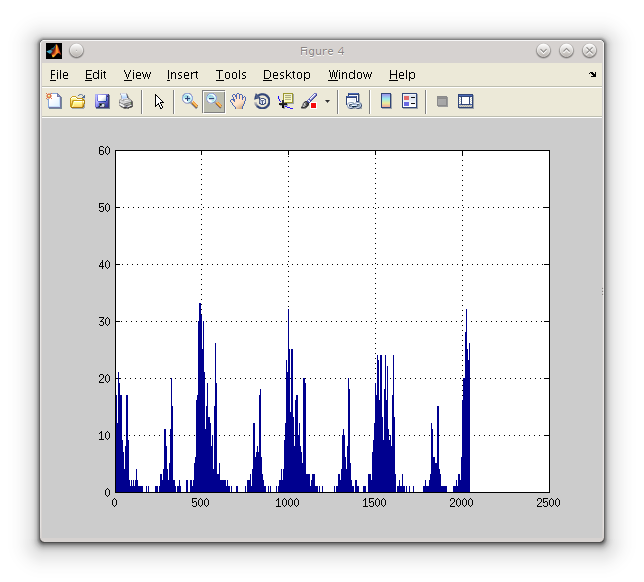Activate the Pan hand tool
Screen dimensions: 644x582
(x=238, y=101)
